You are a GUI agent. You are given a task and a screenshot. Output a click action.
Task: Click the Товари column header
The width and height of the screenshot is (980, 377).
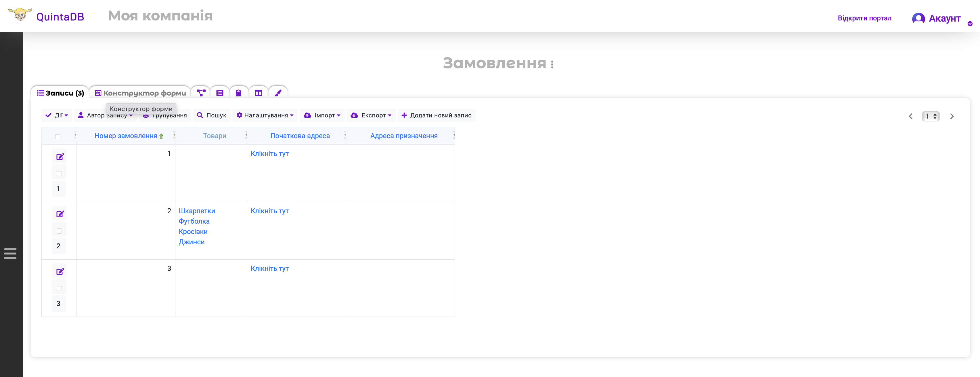215,136
